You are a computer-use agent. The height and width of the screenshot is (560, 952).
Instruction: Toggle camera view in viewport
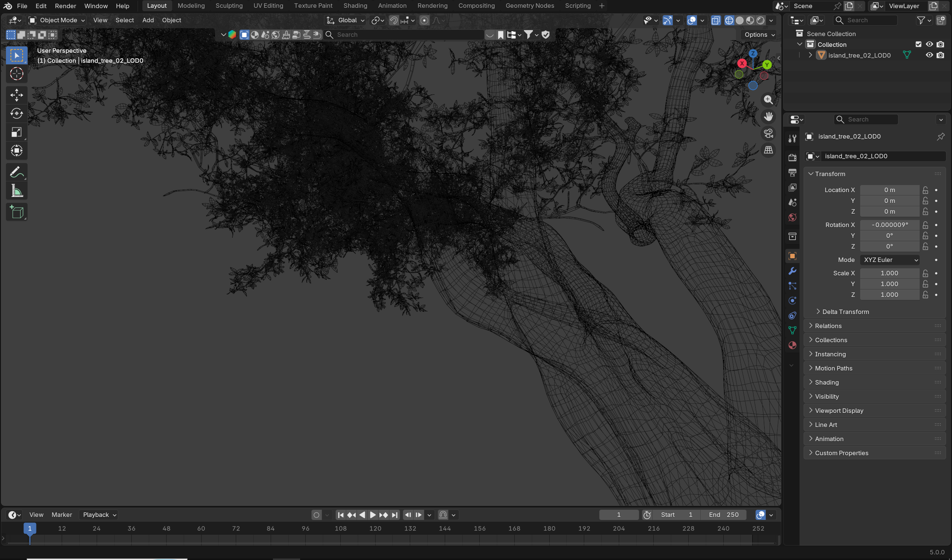768,133
